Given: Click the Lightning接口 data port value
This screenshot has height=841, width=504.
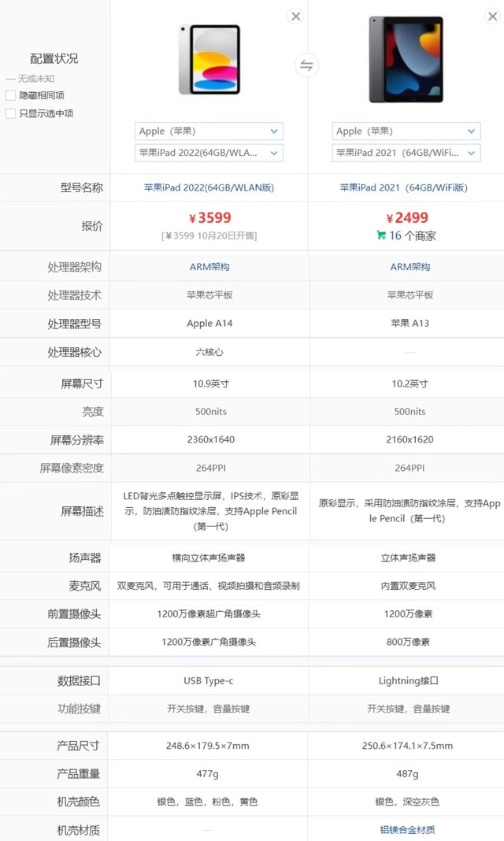Looking at the screenshot, I should [x=409, y=680].
